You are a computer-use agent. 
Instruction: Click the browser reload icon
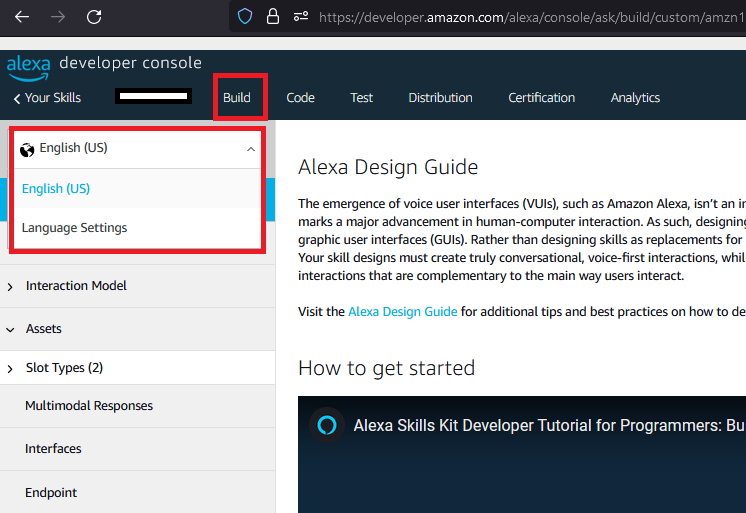point(94,17)
